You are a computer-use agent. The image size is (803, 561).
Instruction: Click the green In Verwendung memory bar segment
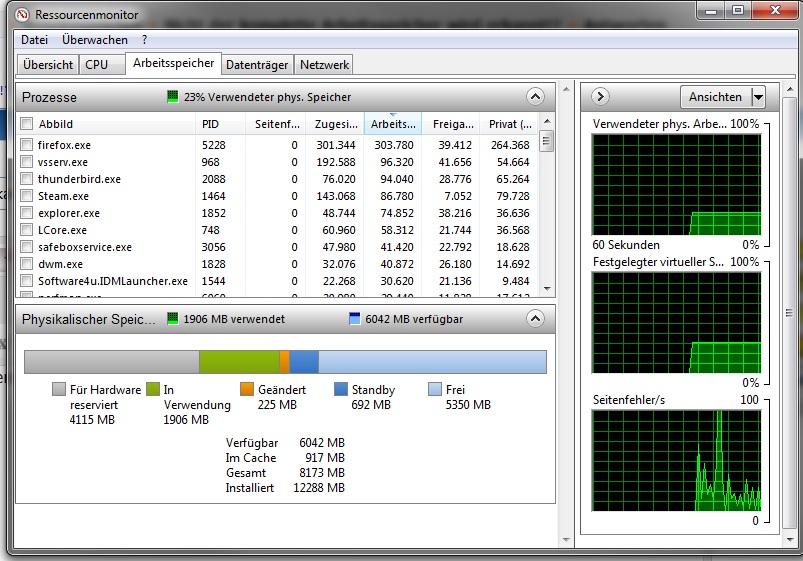pos(239,362)
